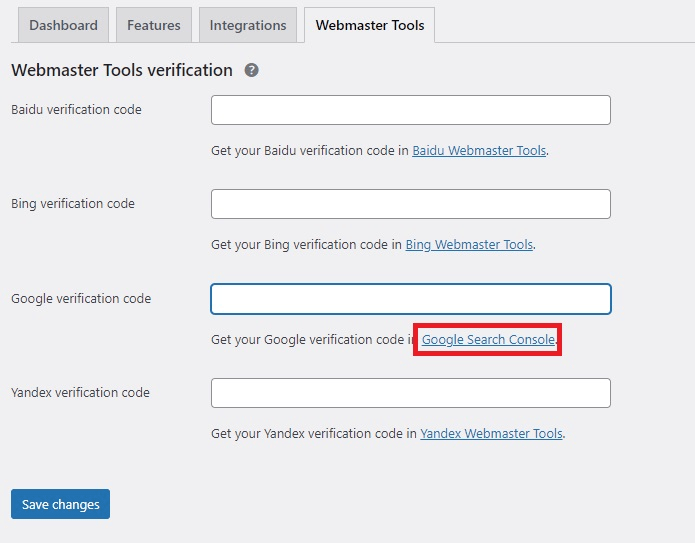The image size is (695, 543).
Task: Click the 'Google verification code' label
Action: tap(81, 299)
